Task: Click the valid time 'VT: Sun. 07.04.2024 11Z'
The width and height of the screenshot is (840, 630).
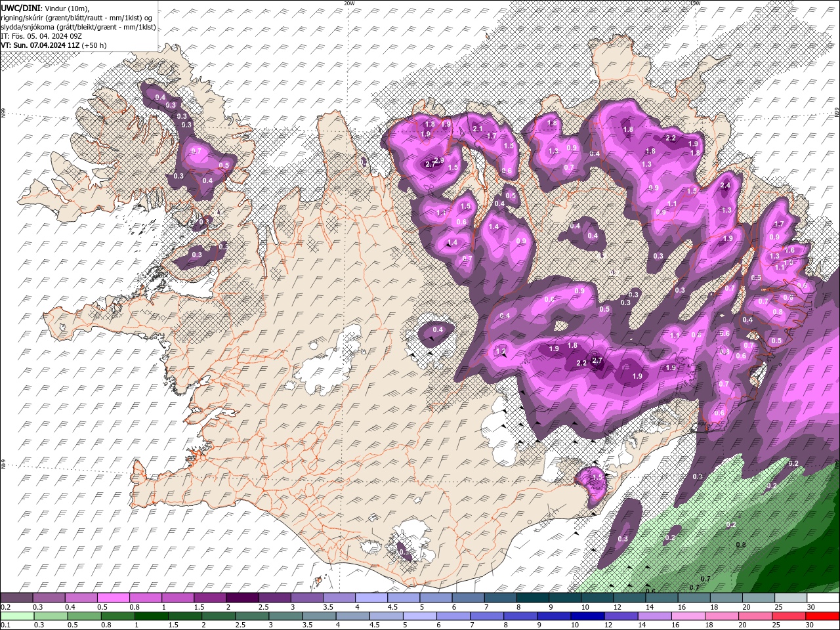Action: (x=41, y=45)
